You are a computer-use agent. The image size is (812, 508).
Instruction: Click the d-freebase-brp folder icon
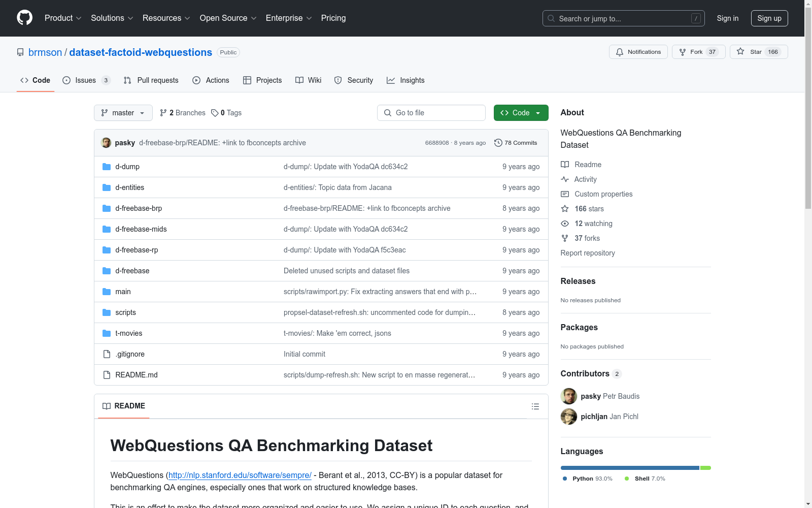(107, 208)
